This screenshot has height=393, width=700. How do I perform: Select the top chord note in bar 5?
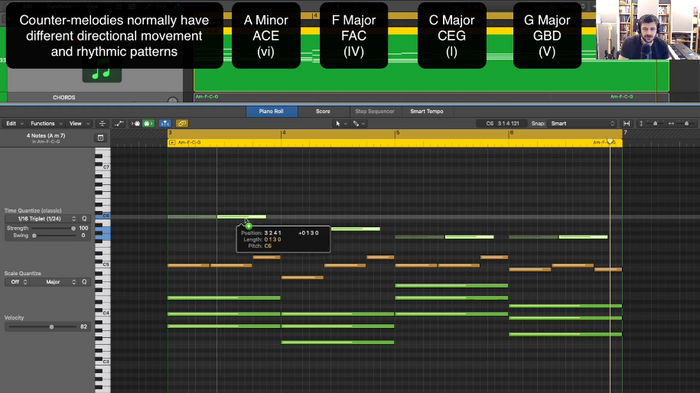point(451,286)
